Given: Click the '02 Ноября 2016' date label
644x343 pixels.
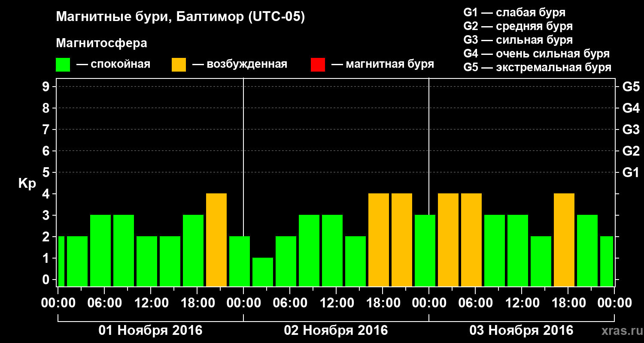Looking at the screenshot, I should pos(336,331).
